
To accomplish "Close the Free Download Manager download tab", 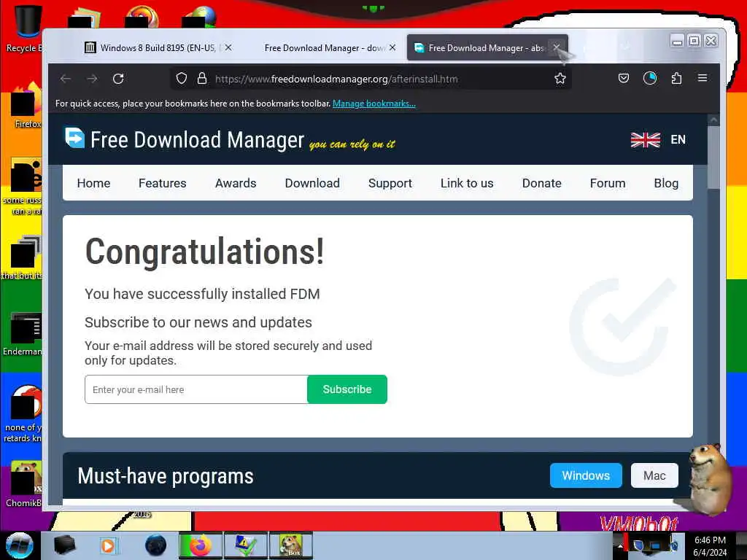I will pos(392,47).
